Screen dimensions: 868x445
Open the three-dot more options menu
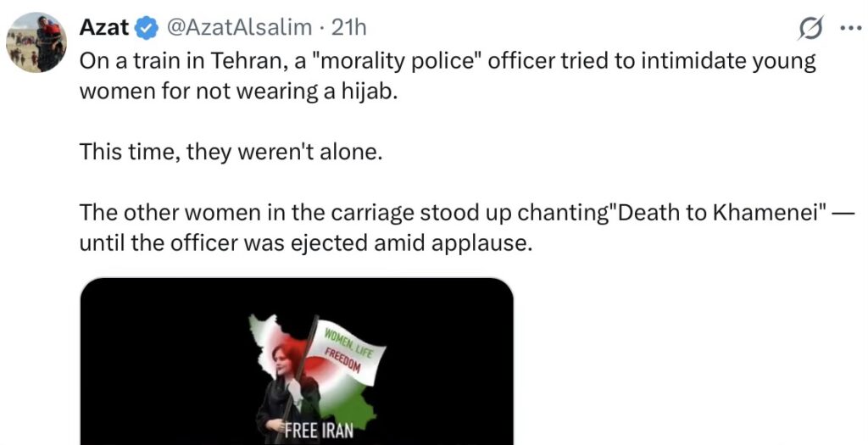point(851,28)
